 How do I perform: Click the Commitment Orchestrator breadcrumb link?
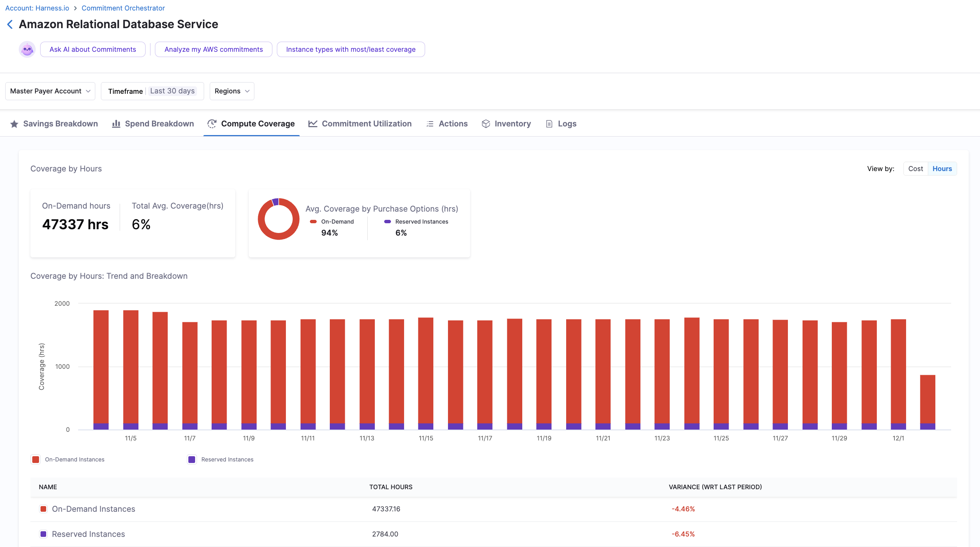[x=123, y=8]
